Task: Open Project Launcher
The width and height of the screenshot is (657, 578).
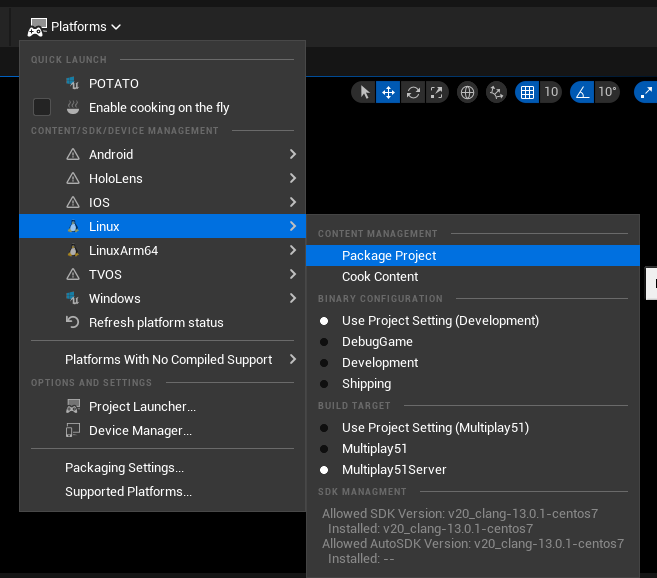Action: tap(142, 407)
